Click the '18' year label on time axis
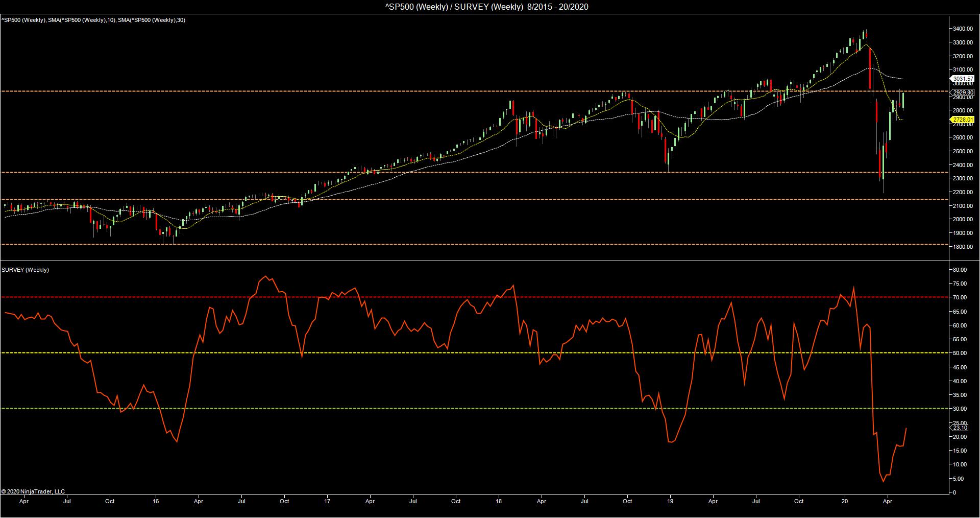Screen dimensions: 980x518 click(x=499, y=501)
